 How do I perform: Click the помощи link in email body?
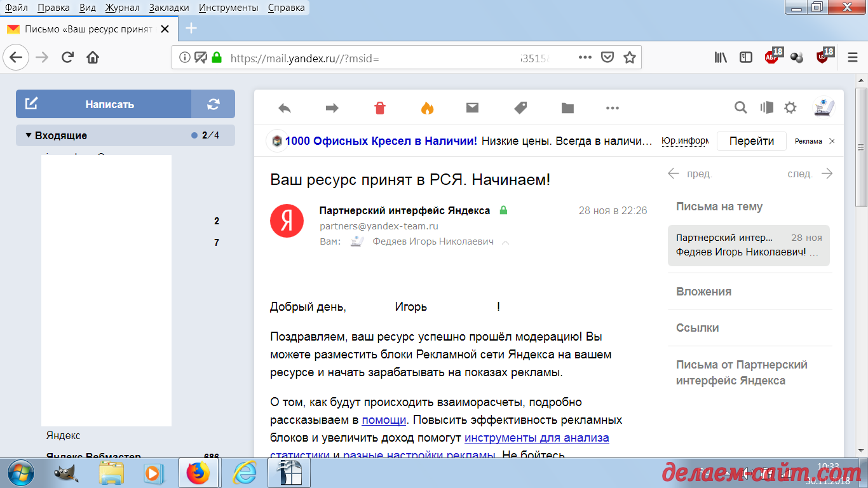pos(384,420)
